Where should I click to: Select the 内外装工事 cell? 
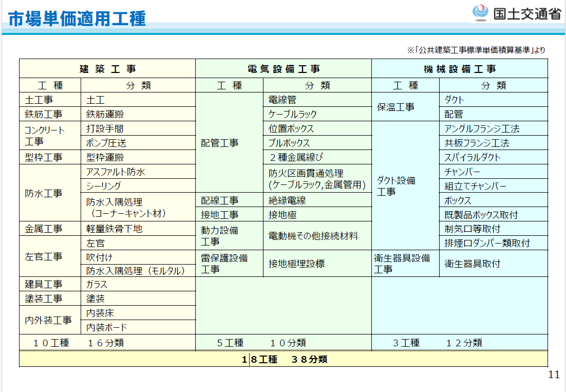click(x=50, y=320)
